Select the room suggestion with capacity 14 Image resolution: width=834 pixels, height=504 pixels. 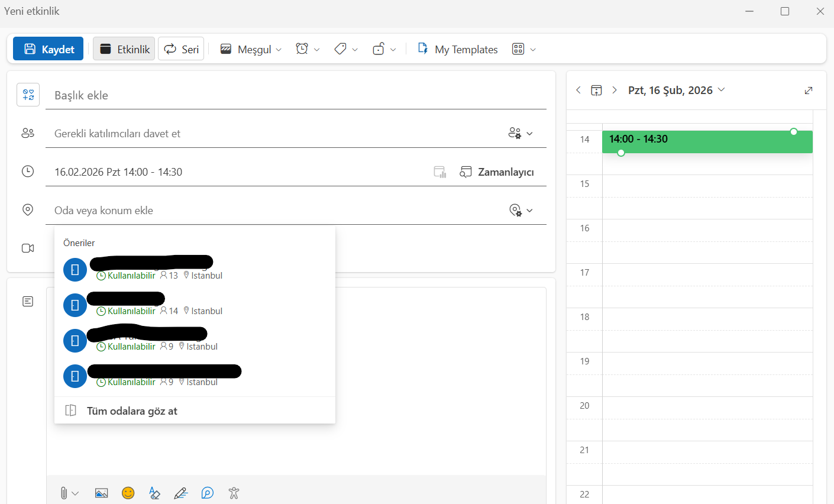tap(195, 305)
